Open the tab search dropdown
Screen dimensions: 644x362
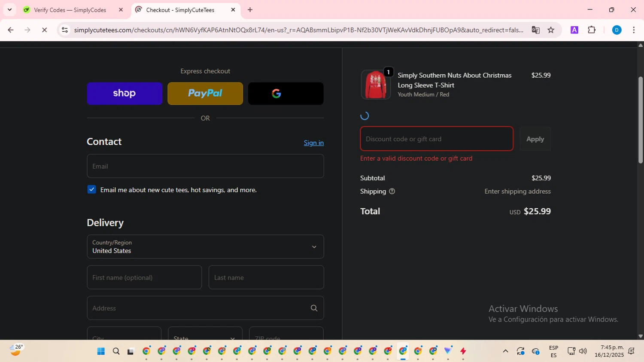pyautogui.click(x=9, y=10)
